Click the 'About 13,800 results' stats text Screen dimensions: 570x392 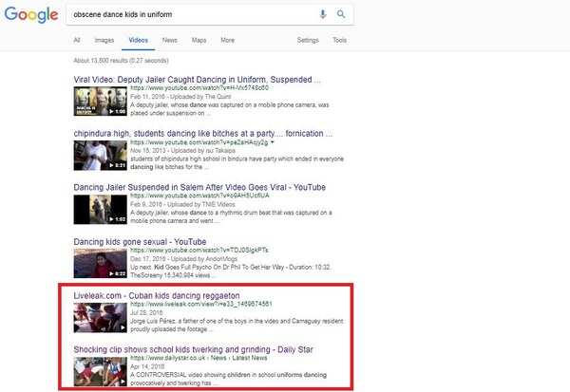tap(121, 61)
